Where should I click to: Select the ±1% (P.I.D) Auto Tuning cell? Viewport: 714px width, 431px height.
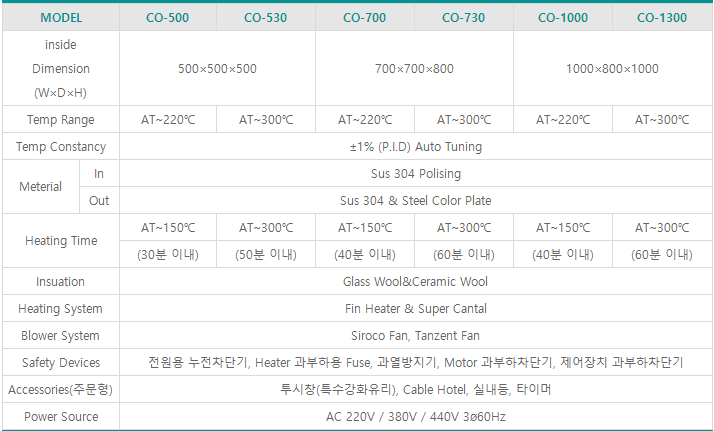(415, 147)
